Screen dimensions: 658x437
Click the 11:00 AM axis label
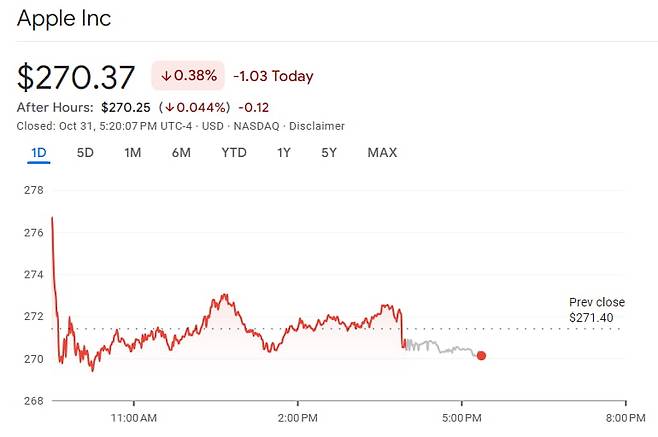(x=133, y=416)
